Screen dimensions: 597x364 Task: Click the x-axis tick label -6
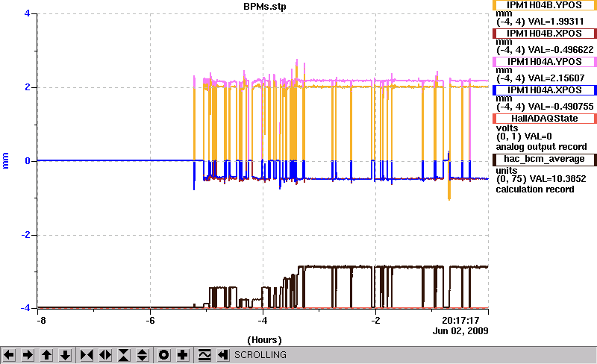pyautogui.click(x=150, y=321)
